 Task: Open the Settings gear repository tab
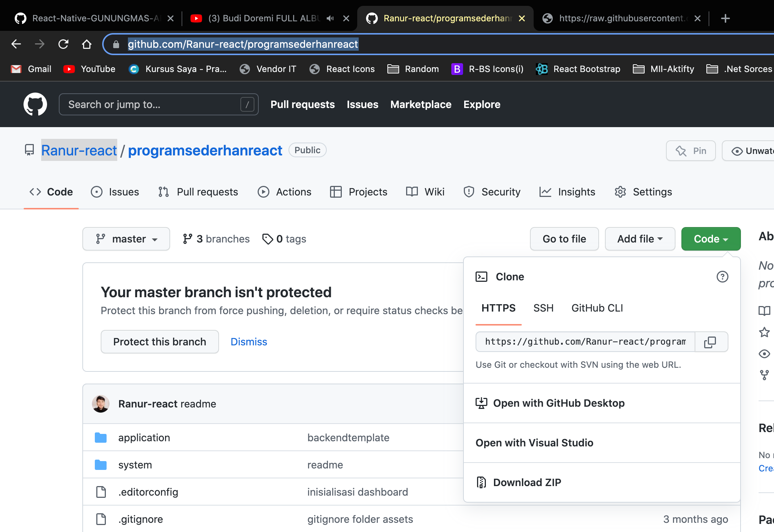click(x=643, y=192)
